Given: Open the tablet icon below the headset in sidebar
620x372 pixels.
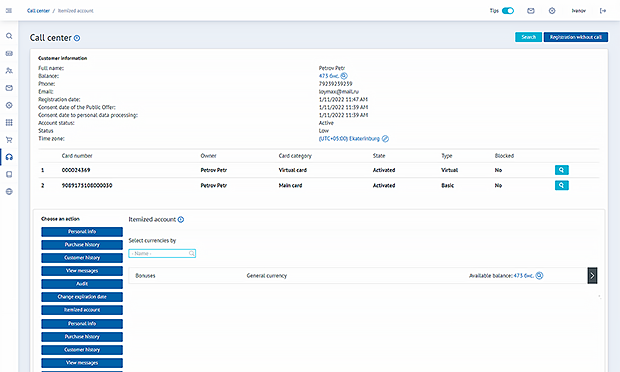Looking at the screenshot, I should (x=9, y=174).
